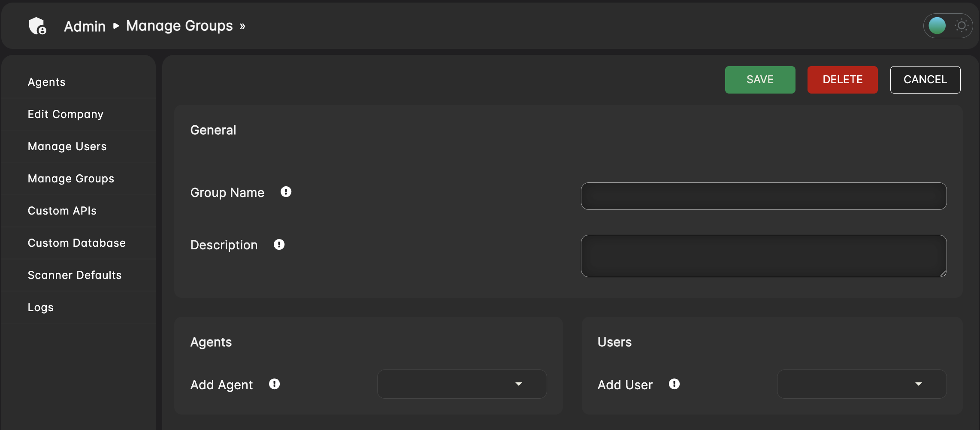Click inside the Description text area
The image size is (980, 430).
[763, 256]
